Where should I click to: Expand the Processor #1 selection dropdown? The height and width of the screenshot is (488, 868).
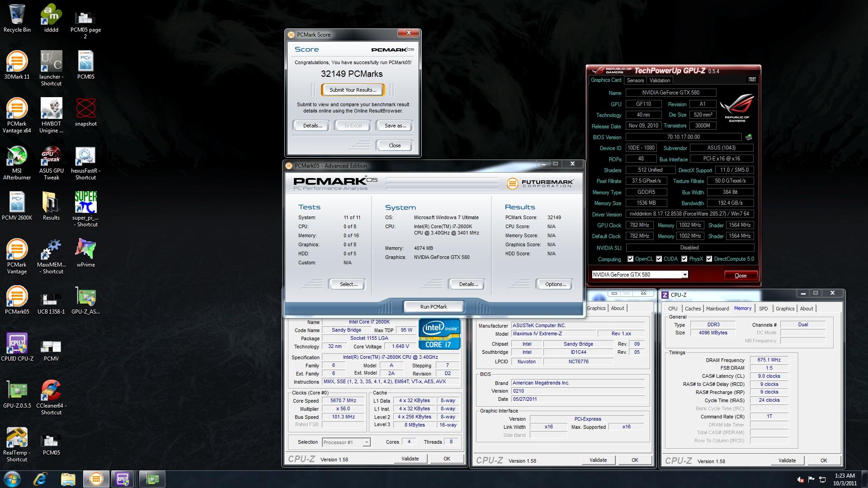tap(367, 442)
